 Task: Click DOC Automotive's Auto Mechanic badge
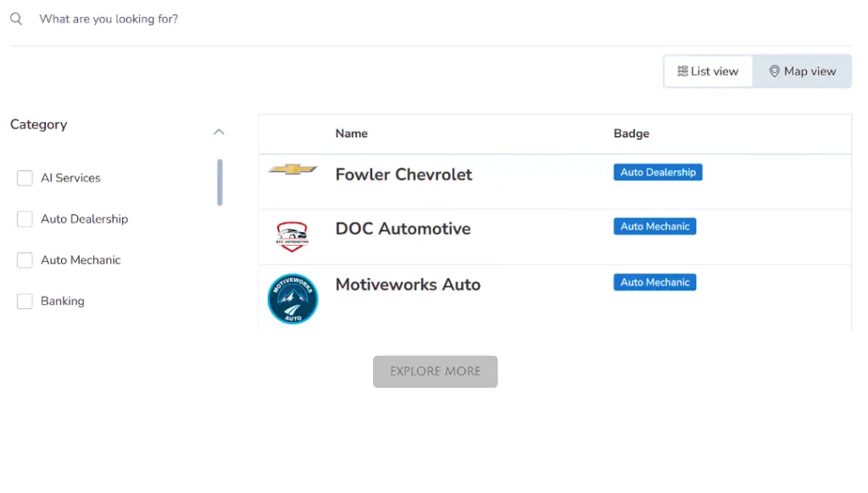click(654, 226)
